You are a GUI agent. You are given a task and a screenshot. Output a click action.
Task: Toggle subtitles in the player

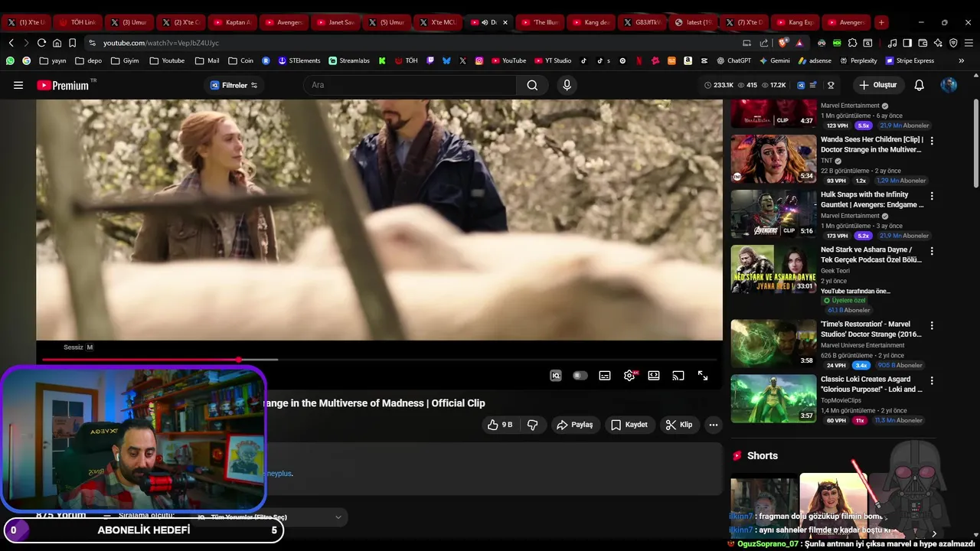[x=605, y=376]
